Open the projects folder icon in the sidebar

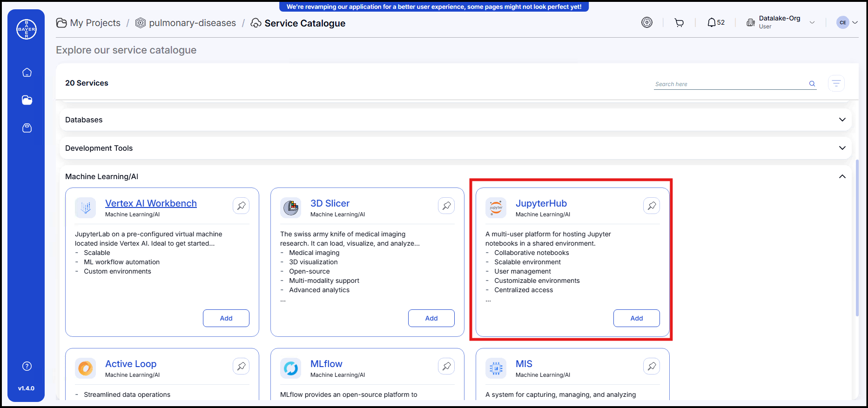coord(27,100)
